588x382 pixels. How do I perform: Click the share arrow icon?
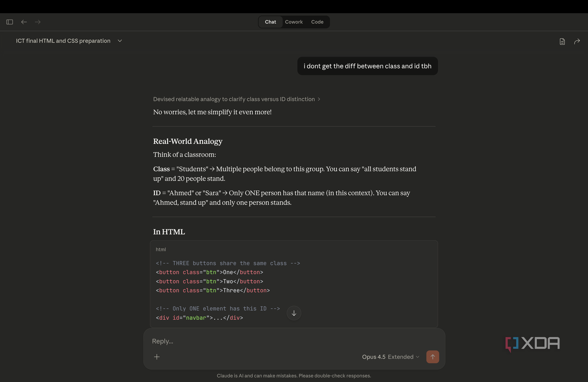[577, 41]
